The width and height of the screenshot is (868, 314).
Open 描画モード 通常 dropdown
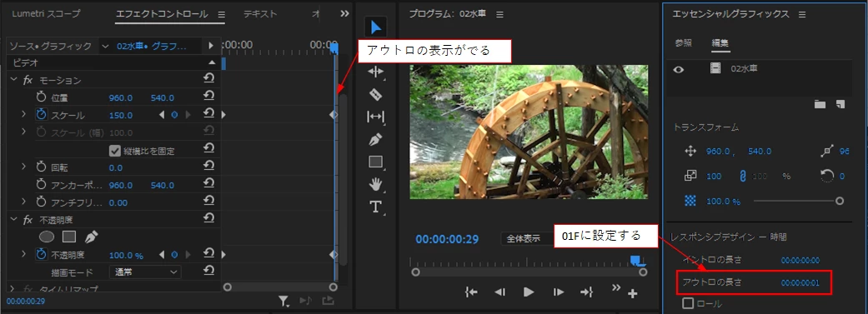(146, 272)
